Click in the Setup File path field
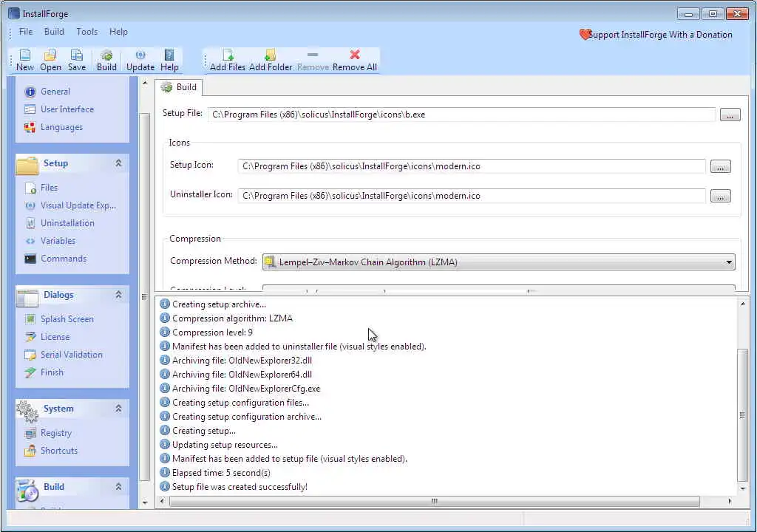757x532 pixels. click(x=461, y=115)
